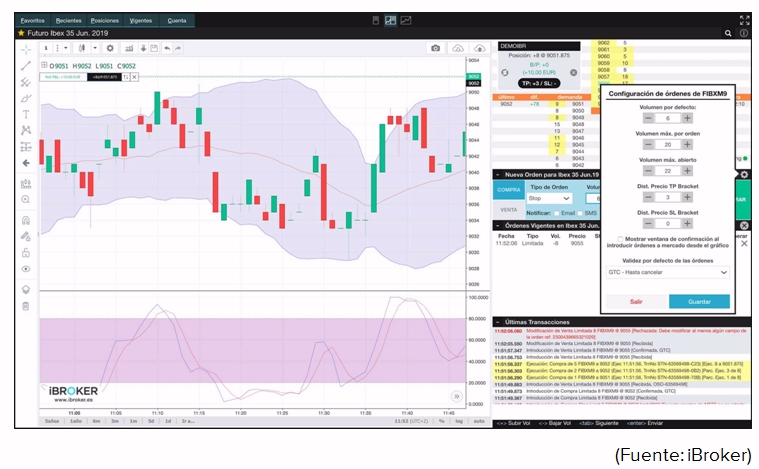Open the fullscreen expand icon

coord(744,19)
